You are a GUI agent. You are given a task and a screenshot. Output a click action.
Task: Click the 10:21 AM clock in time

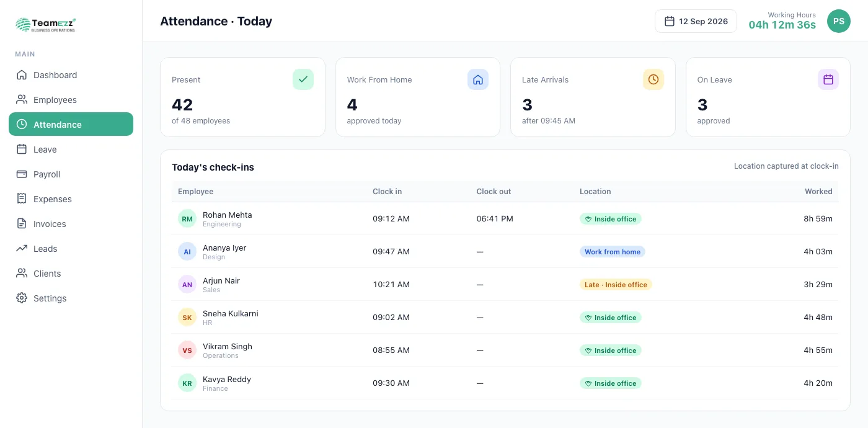[391, 285]
